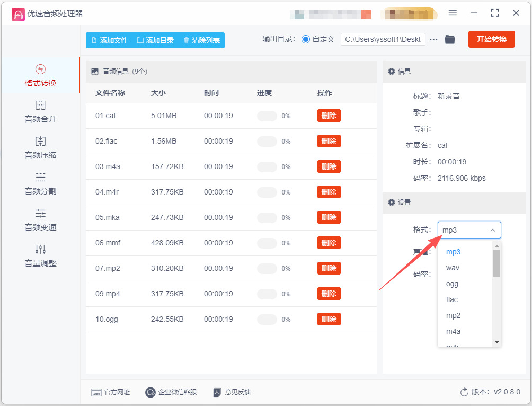The image size is (532, 406).
Task: Click the 开始转换 start button
Action: pyautogui.click(x=491, y=39)
